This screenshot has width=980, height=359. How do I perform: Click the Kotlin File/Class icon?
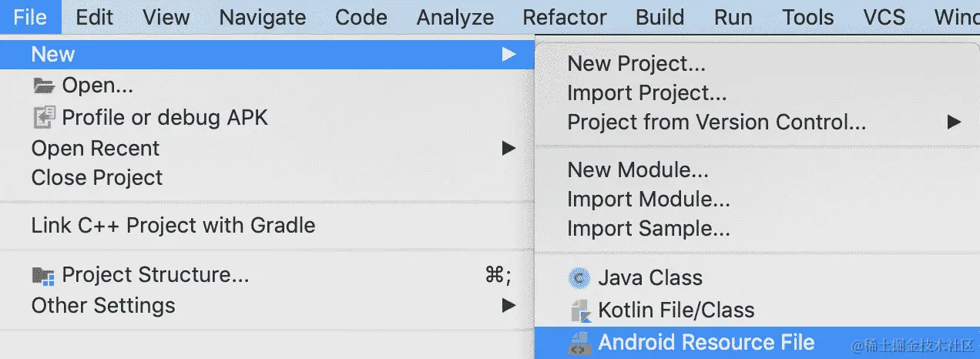(579, 310)
